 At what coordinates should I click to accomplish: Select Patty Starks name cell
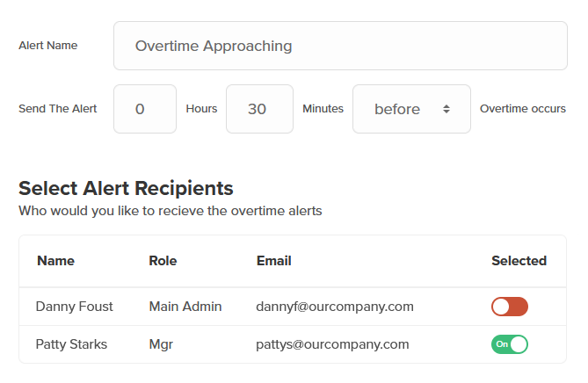coord(71,344)
